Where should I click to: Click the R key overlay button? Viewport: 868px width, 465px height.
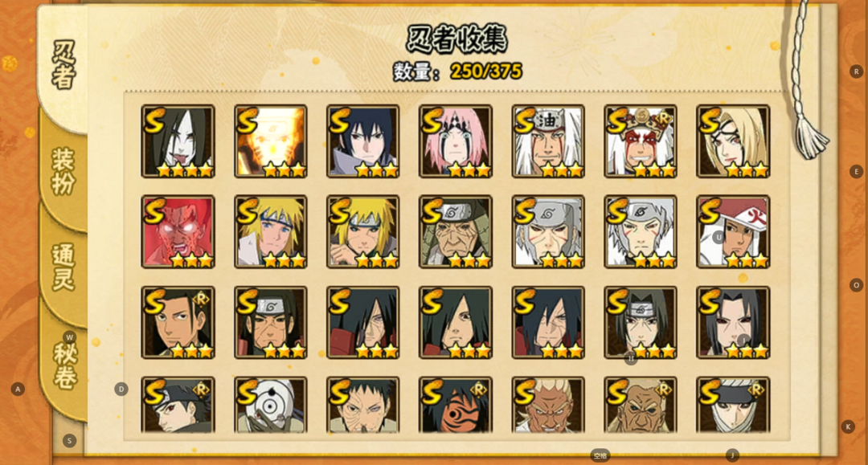857,71
